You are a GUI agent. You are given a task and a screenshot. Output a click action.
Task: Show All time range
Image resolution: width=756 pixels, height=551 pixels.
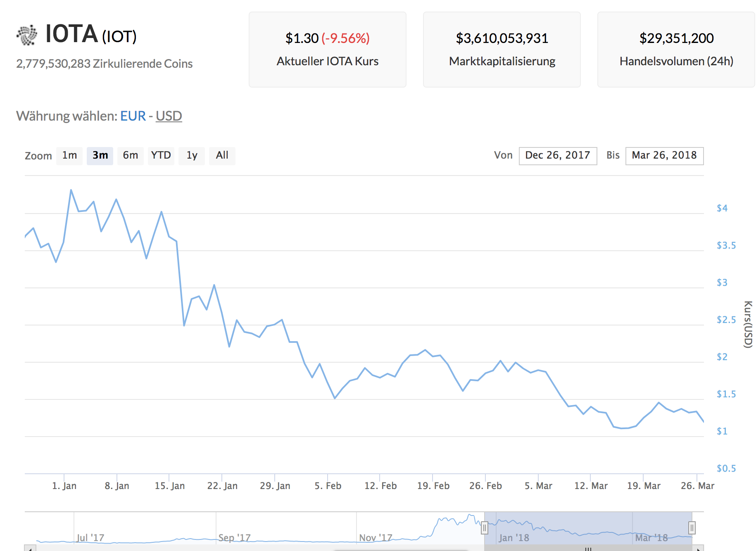pos(222,156)
